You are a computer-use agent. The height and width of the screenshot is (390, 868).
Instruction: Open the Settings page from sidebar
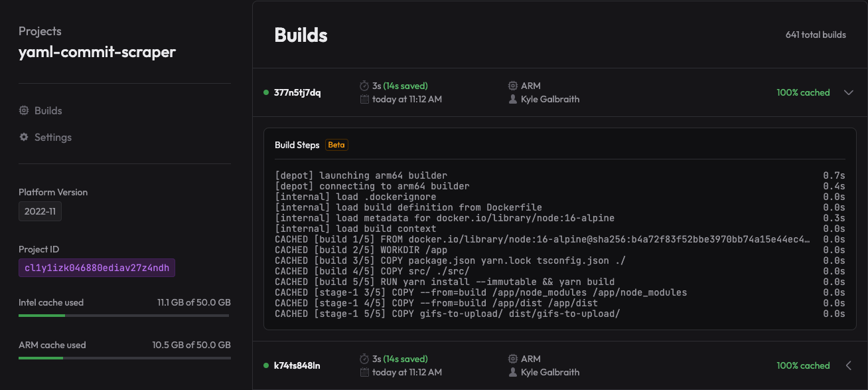(52, 138)
